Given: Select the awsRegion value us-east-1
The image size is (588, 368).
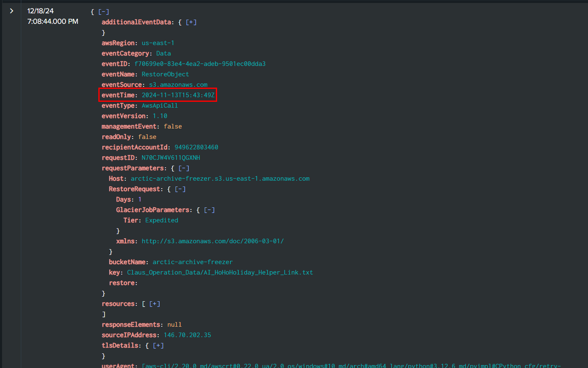Looking at the screenshot, I should tap(158, 43).
